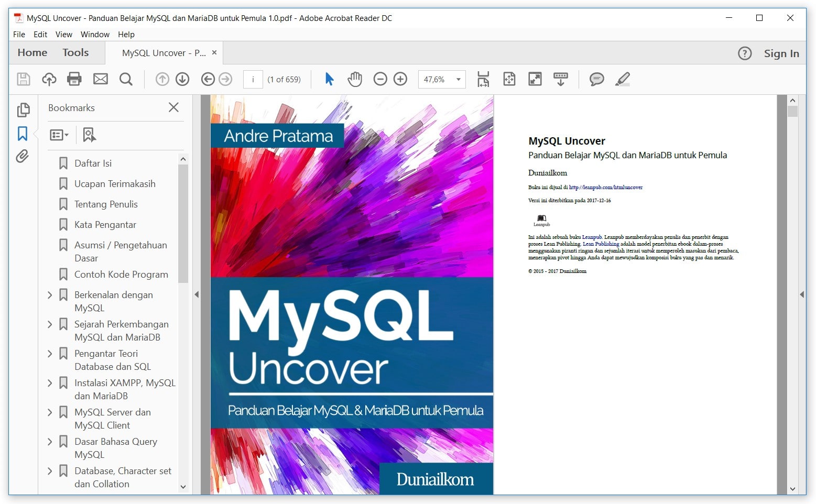Open the File menu
The width and height of the screenshot is (816, 504).
tap(19, 35)
